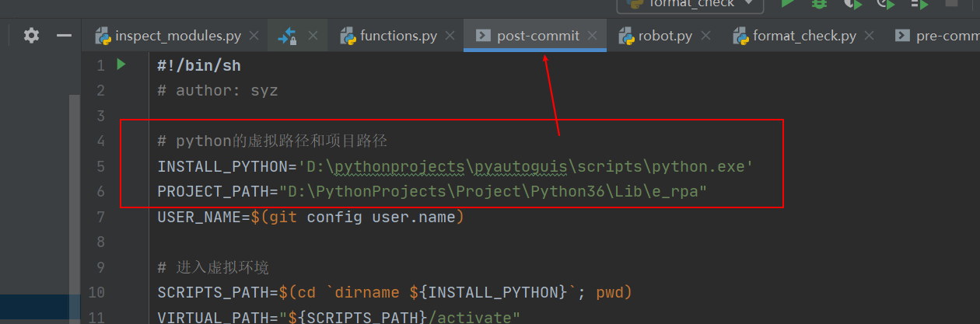The width and height of the screenshot is (980, 324).
Task: Click the gray Stop button in toolbar
Action: pyautogui.click(x=950, y=4)
